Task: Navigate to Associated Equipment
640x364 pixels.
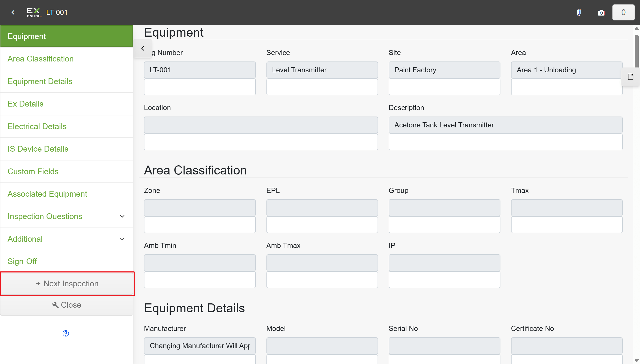Action: click(67, 194)
